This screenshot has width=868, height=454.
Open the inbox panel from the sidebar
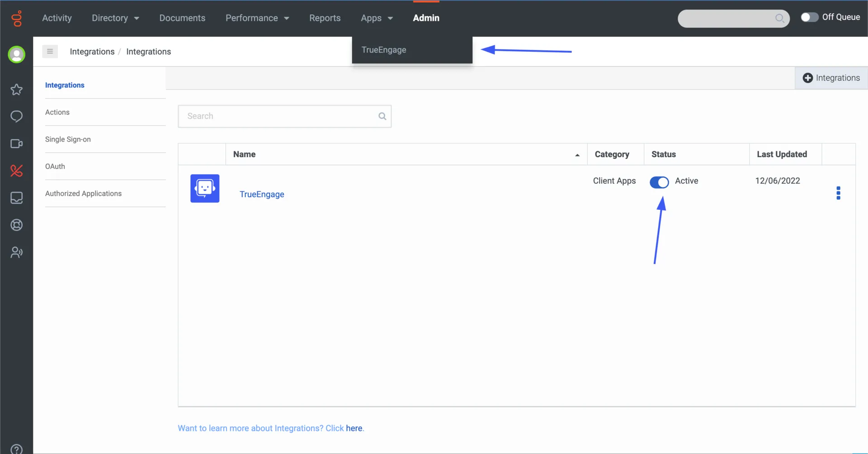point(17,198)
